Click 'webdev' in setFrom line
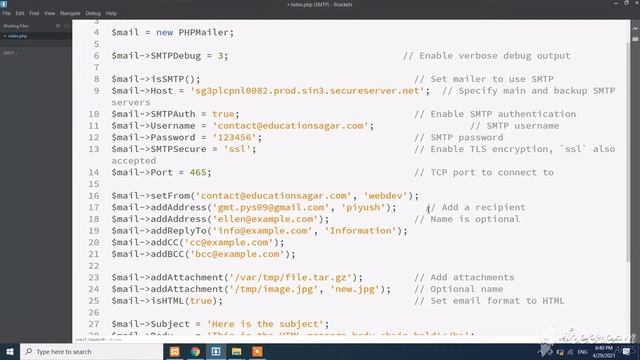The image size is (640, 360). 385,196
